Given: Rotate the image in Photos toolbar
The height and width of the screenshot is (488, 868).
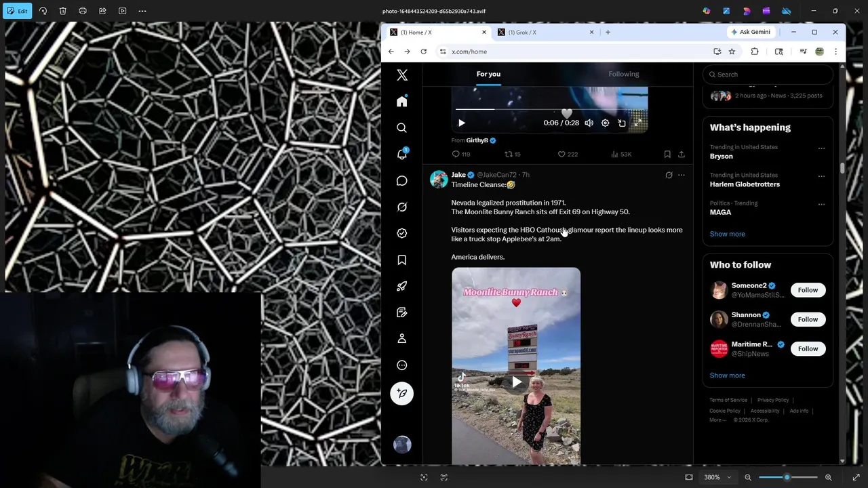Looking at the screenshot, I should 43,11.
